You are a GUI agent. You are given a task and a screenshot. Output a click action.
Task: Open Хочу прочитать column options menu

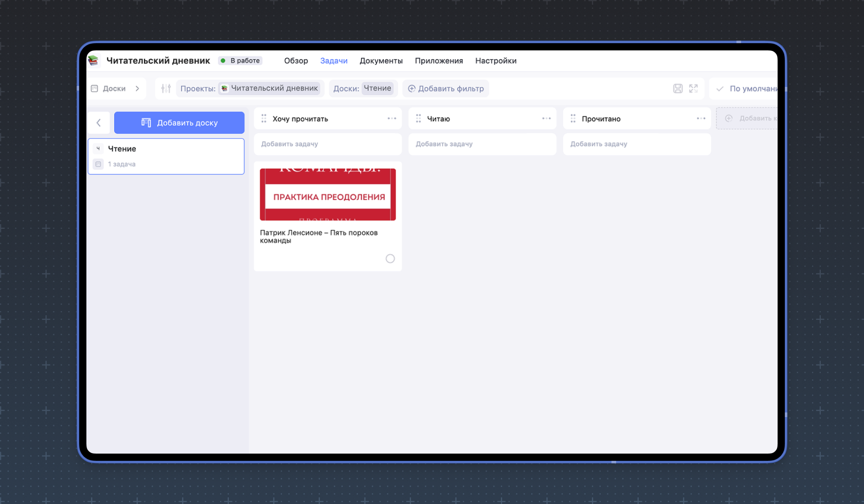[392, 119]
